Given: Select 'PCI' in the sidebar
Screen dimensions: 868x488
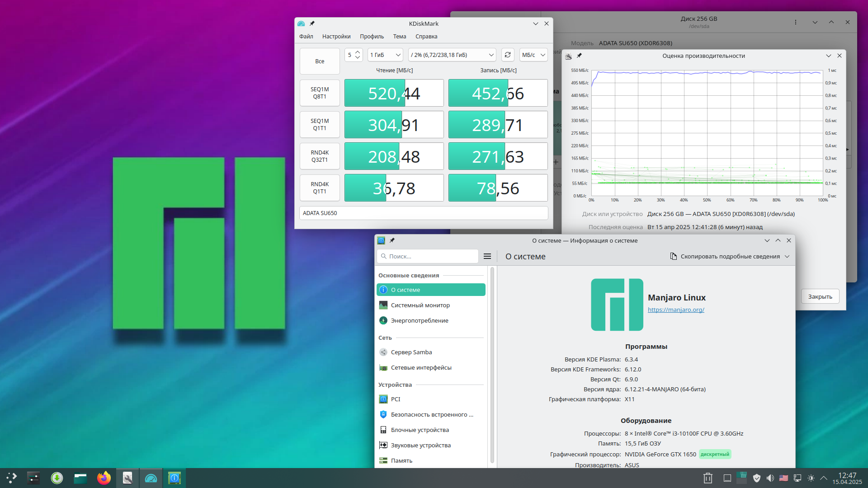Looking at the screenshot, I should pos(431,399).
